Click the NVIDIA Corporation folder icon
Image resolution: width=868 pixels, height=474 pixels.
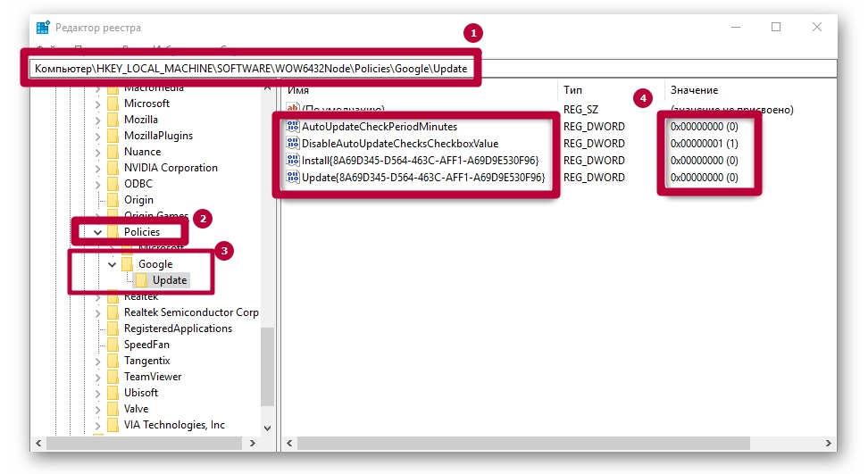point(113,168)
